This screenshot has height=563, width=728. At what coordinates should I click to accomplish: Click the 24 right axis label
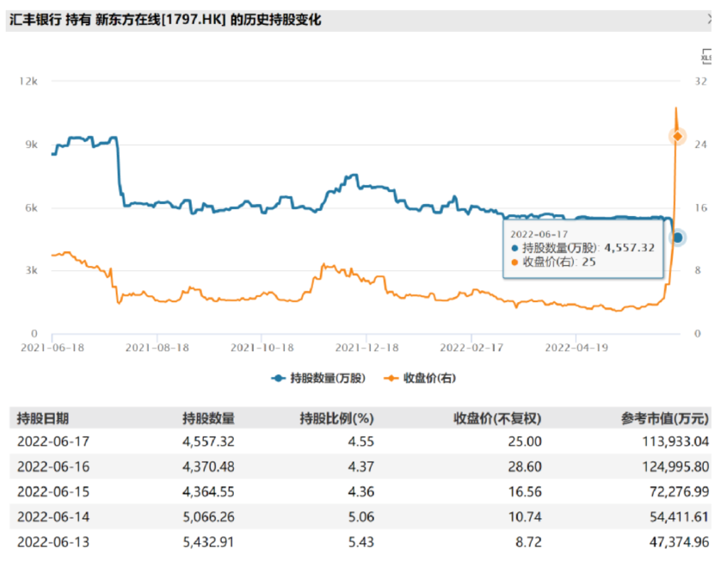(x=700, y=144)
